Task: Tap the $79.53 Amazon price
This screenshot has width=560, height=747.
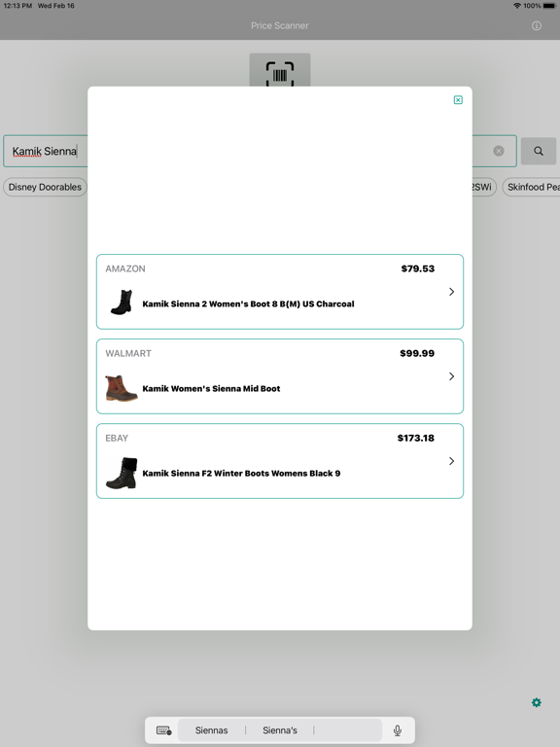Action: 418,268
